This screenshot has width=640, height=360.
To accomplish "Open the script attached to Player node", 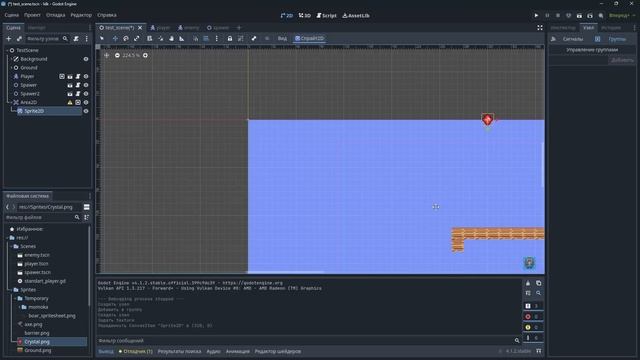I will (78, 76).
